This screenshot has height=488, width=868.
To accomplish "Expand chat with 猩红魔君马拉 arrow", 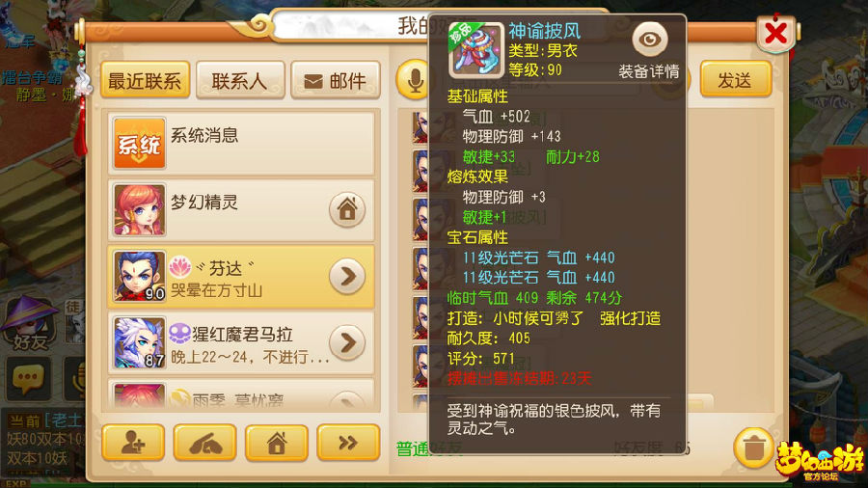I will pos(347,342).
